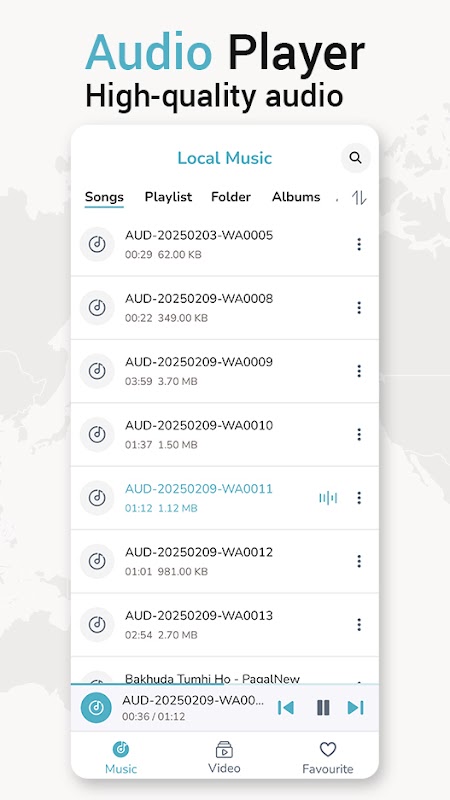This screenshot has width=450, height=800.
Task: Open search in Local Music
Action: click(356, 158)
